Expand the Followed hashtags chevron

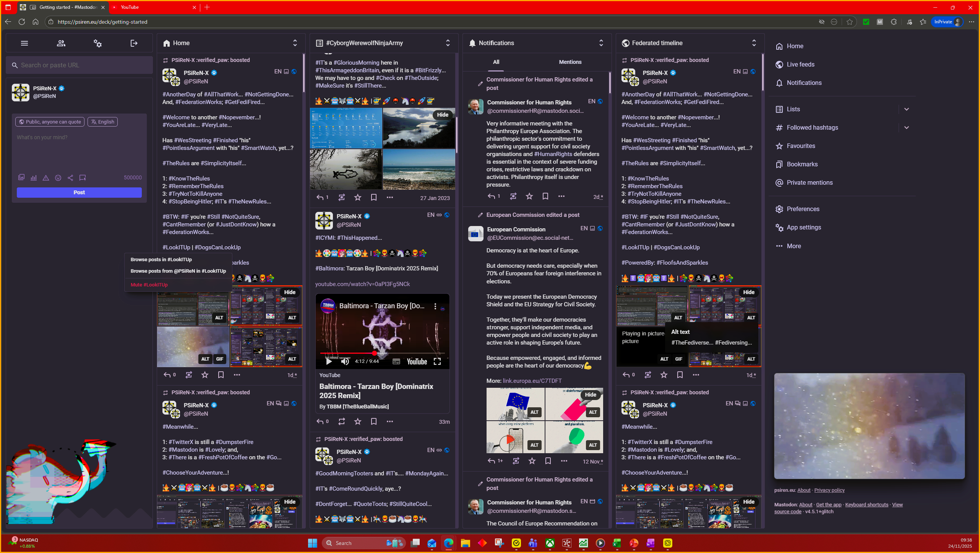pyautogui.click(x=906, y=128)
